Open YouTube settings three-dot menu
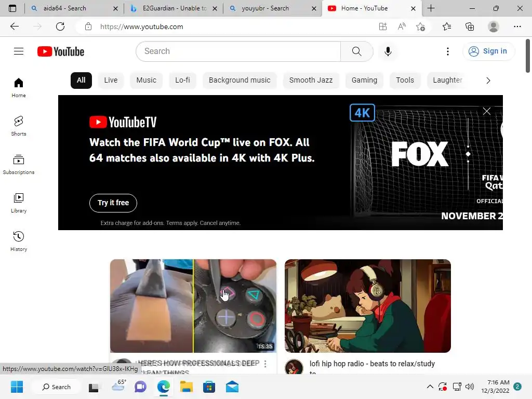The image size is (532, 399). pyautogui.click(x=447, y=51)
